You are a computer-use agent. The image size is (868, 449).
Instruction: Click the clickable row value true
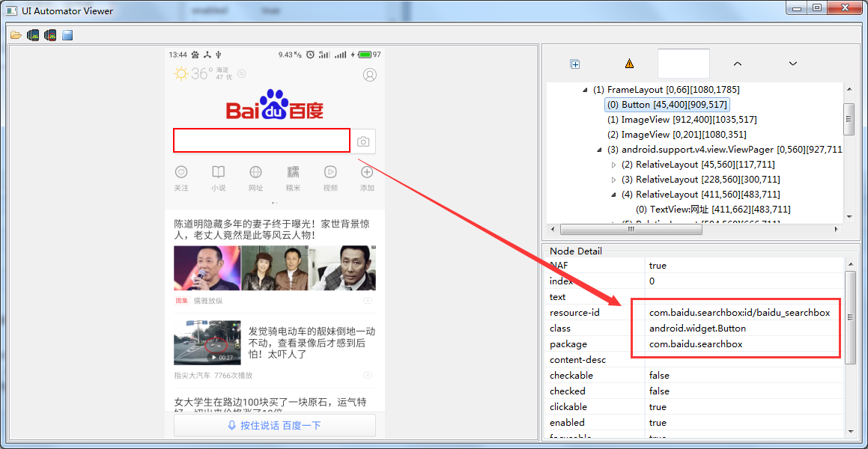pyautogui.click(x=658, y=407)
